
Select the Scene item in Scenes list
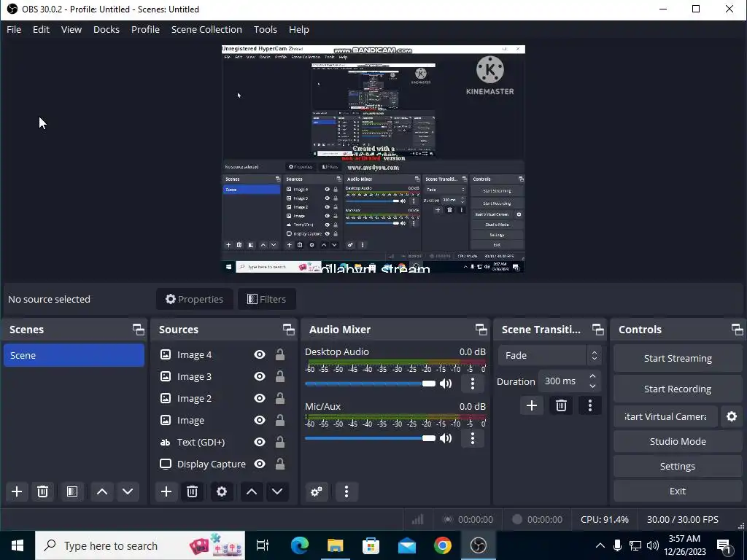(74, 356)
